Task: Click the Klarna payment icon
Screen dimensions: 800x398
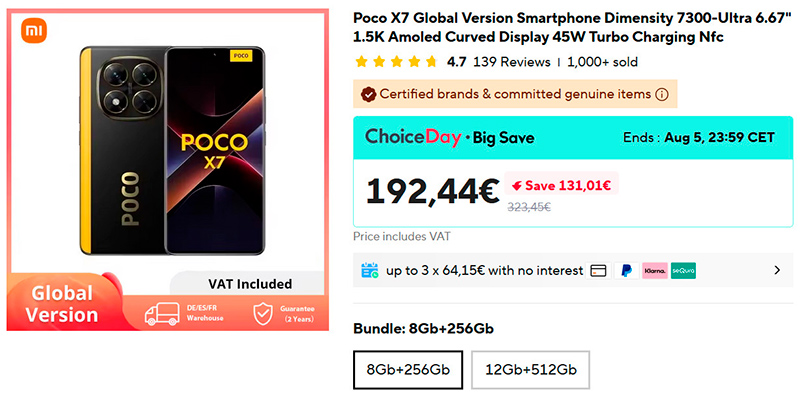Action: [655, 270]
